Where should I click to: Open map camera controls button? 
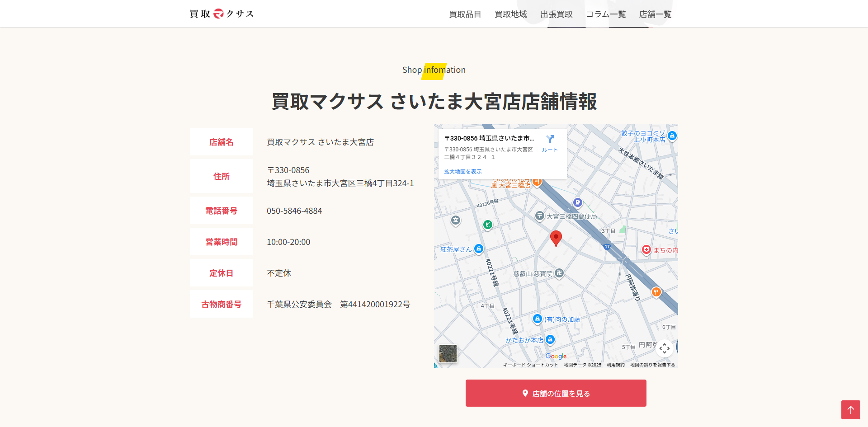click(x=664, y=348)
